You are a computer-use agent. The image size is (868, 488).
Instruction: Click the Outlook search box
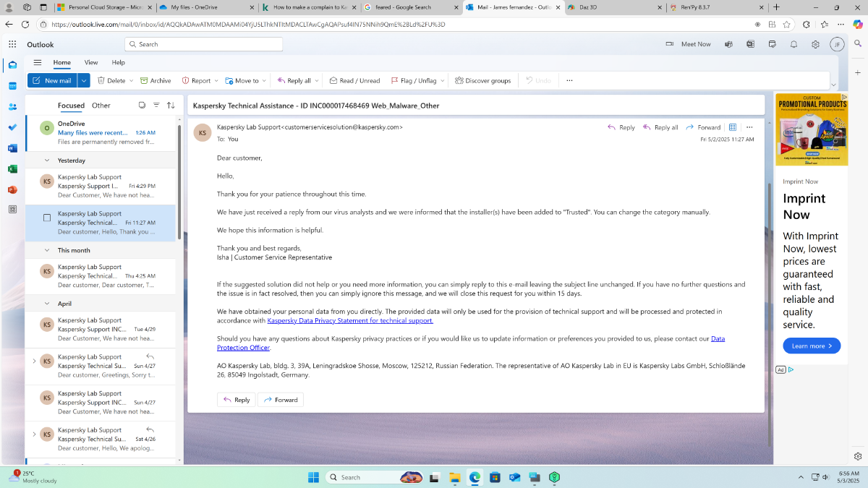point(203,44)
